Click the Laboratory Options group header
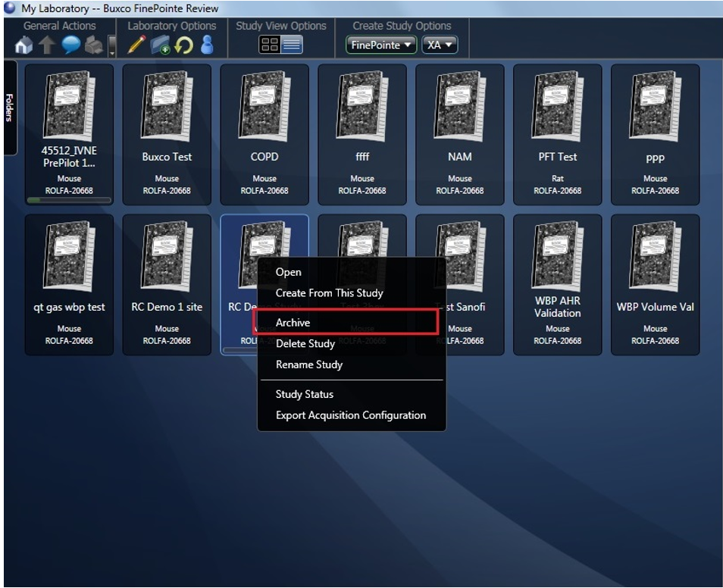 172,26
